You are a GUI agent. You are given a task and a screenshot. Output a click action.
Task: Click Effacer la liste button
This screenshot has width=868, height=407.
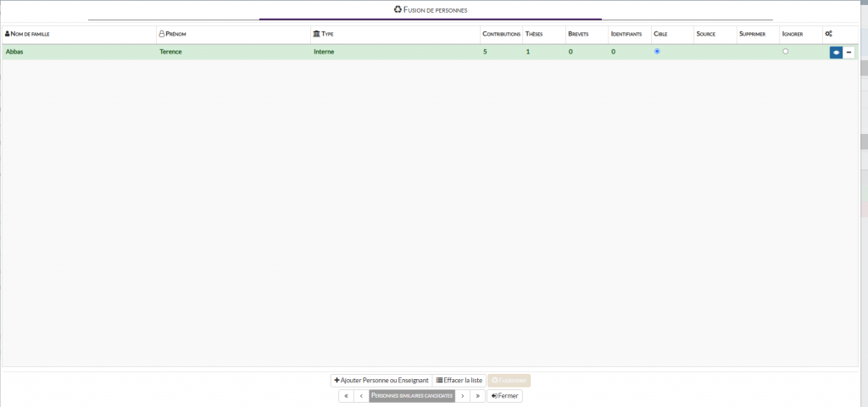point(459,381)
